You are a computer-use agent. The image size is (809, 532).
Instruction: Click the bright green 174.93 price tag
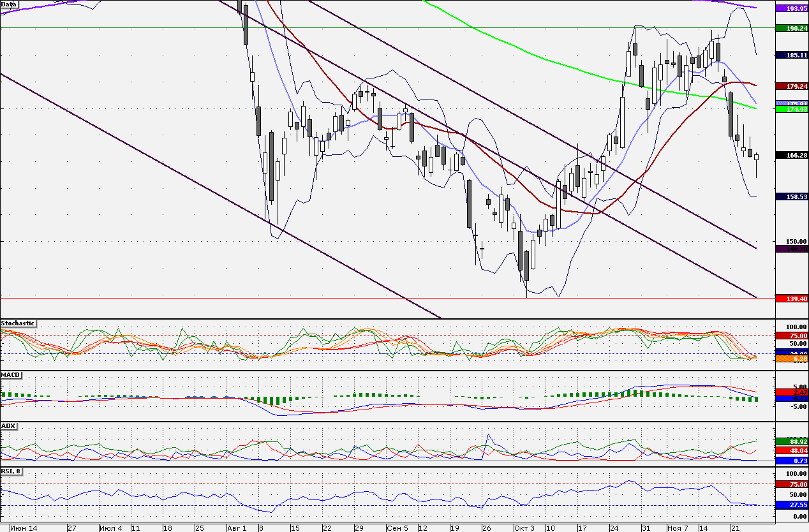792,110
